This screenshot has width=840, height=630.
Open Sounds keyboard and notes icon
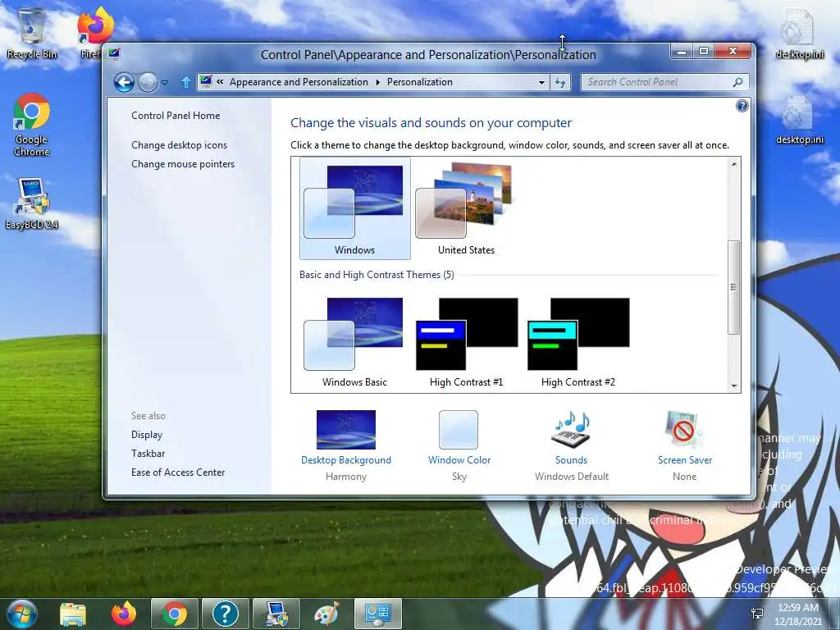click(x=571, y=430)
